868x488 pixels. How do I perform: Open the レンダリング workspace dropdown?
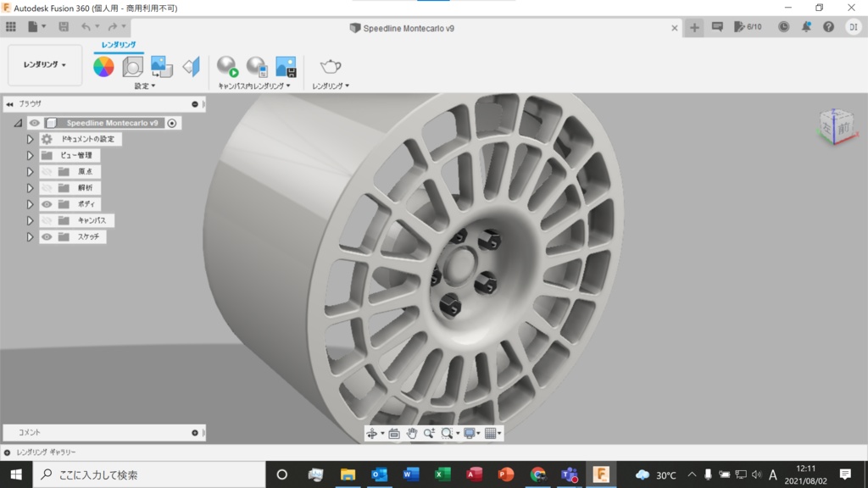point(45,64)
